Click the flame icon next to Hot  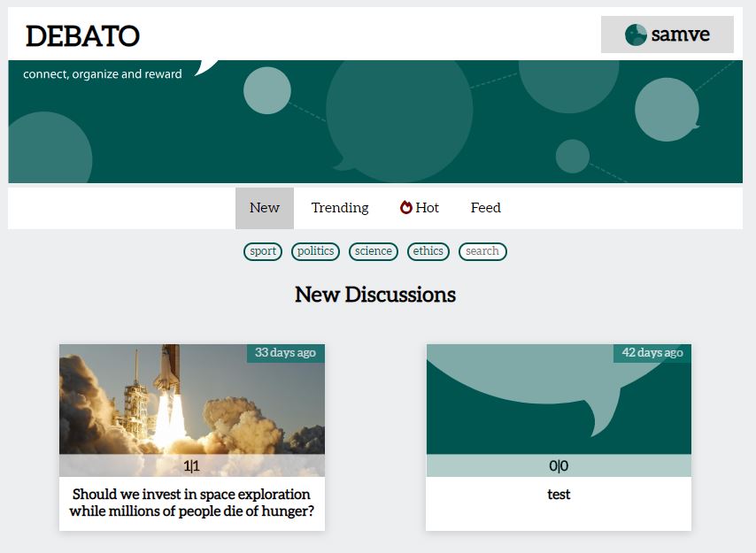(406, 208)
